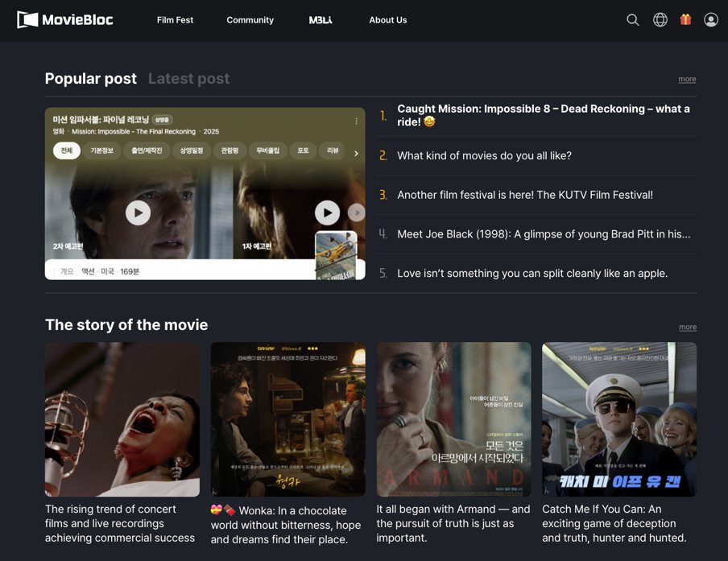Select the 무비클립 chip
The height and width of the screenshot is (561, 728).
[268, 151]
